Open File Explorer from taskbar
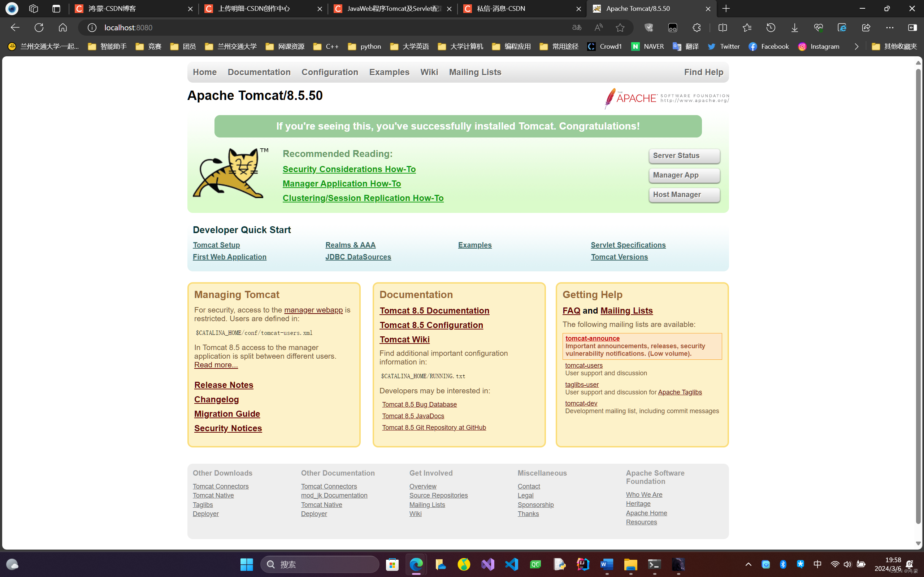Screen dimensions: 924x577 click(631, 564)
